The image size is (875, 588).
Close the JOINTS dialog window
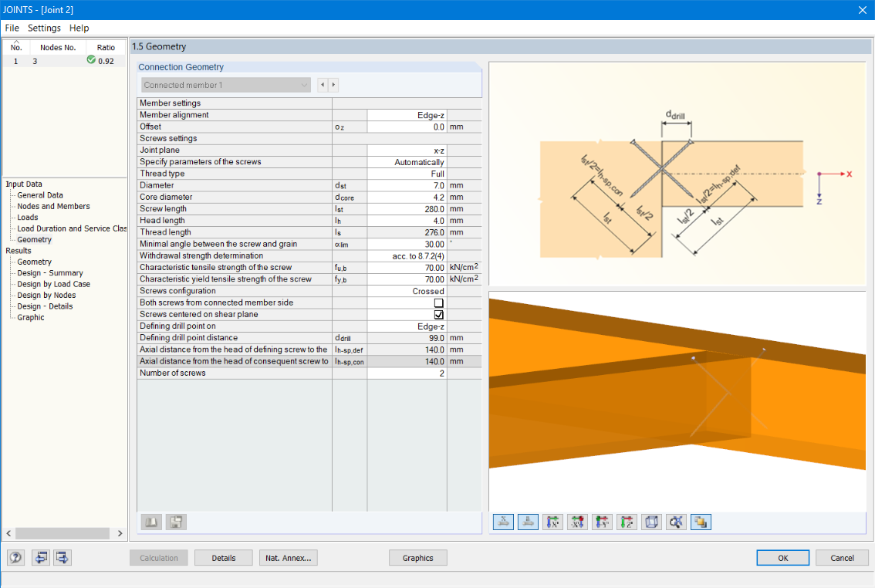pyautogui.click(x=862, y=10)
